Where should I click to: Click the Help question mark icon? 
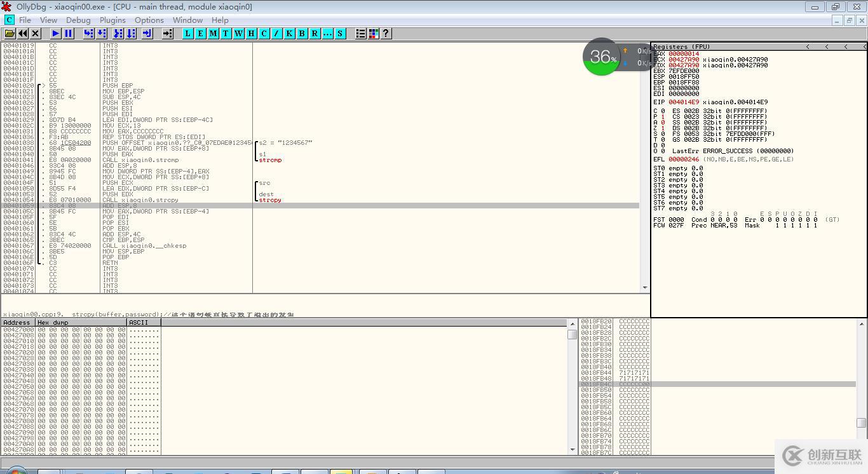[386, 33]
